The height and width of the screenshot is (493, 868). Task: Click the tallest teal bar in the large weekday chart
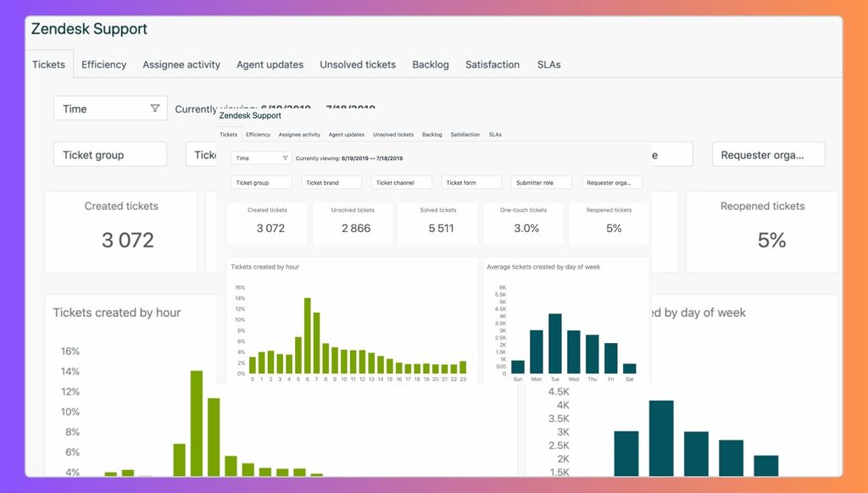(661, 438)
